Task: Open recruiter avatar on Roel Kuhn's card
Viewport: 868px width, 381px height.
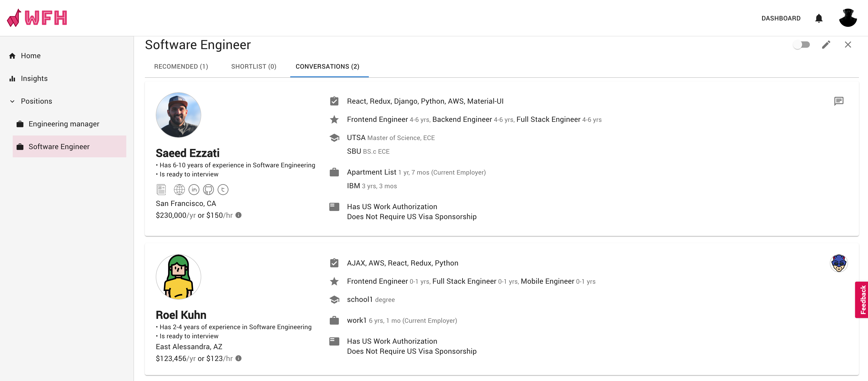Action: coord(839,263)
